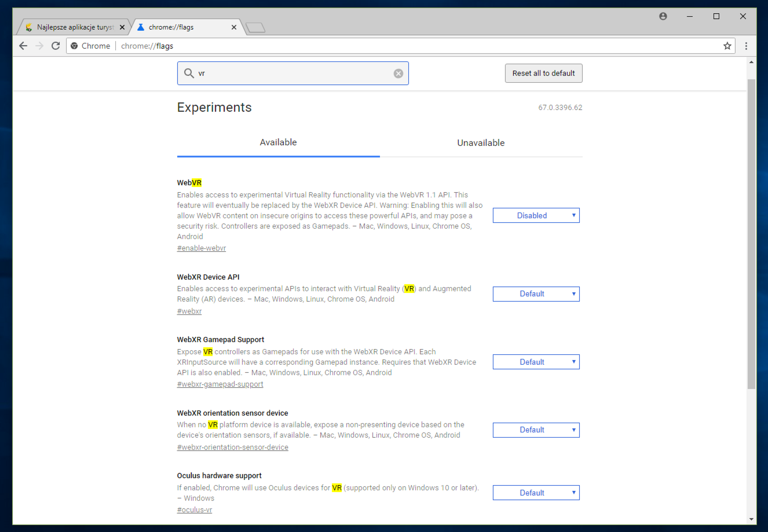The height and width of the screenshot is (532, 768).
Task: Follow the #oculus-vr link
Action: coord(194,510)
